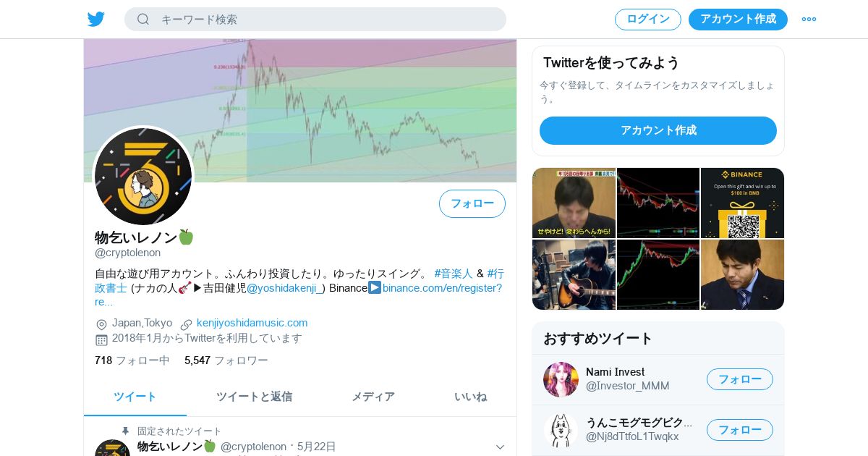Follow the 物乞いレノン profile
The image size is (868, 456).
[x=472, y=203]
